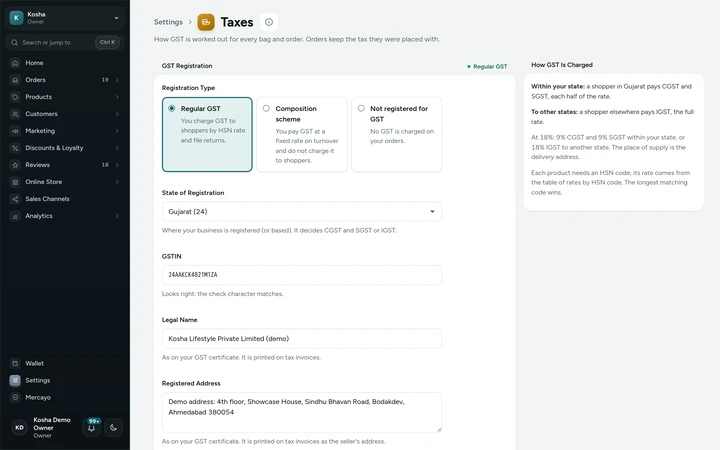Image resolution: width=720 pixels, height=450 pixels.
Task: Click the Kosha Demo Owner profile name
Action: [52, 424]
